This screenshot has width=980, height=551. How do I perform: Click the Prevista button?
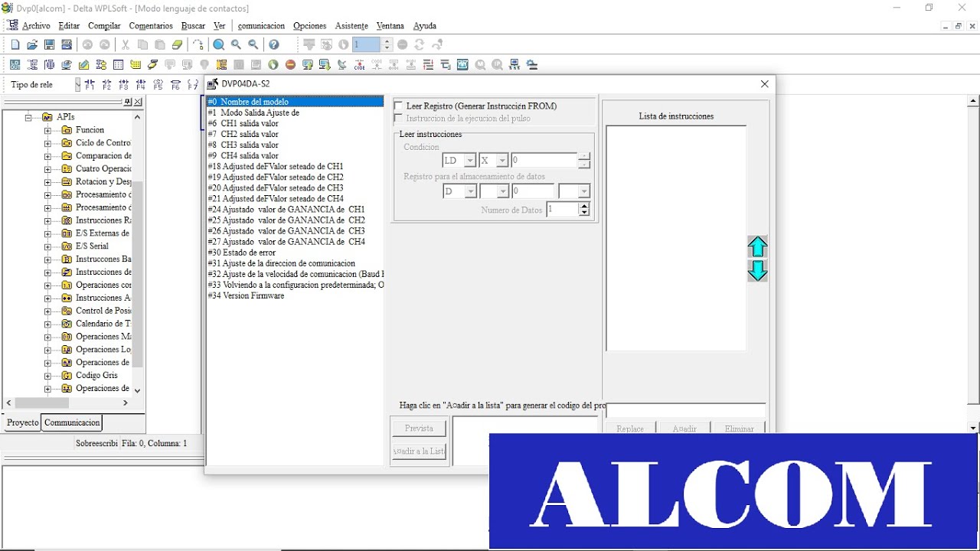(x=419, y=429)
